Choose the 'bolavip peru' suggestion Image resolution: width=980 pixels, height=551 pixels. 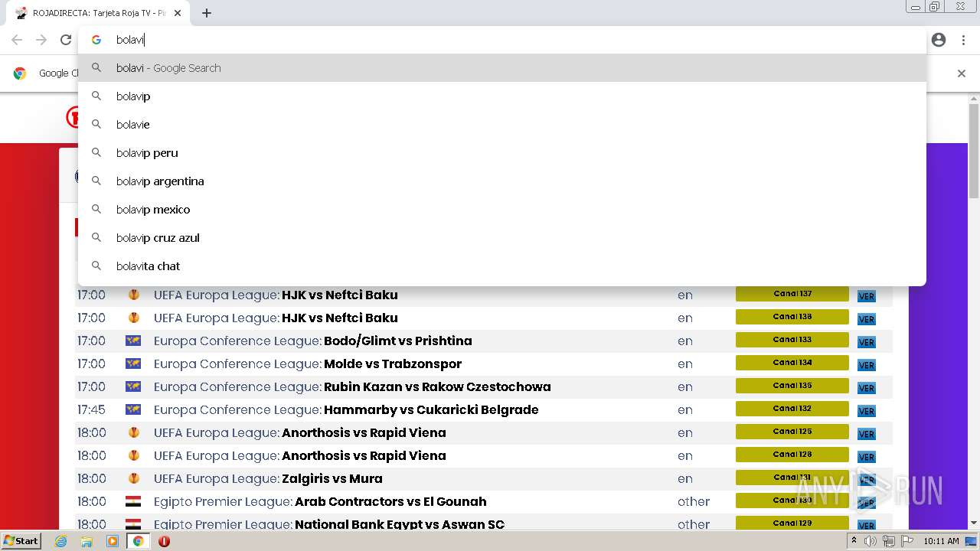click(x=502, y=152)
